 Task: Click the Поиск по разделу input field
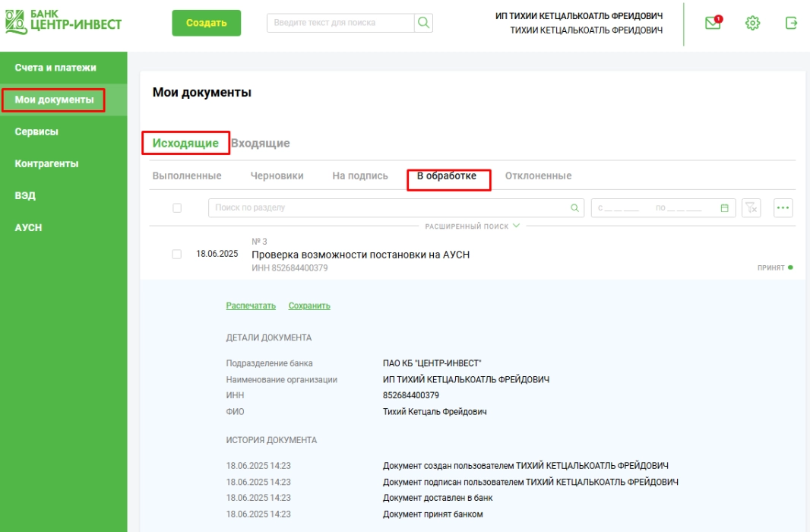pos(388,207)
